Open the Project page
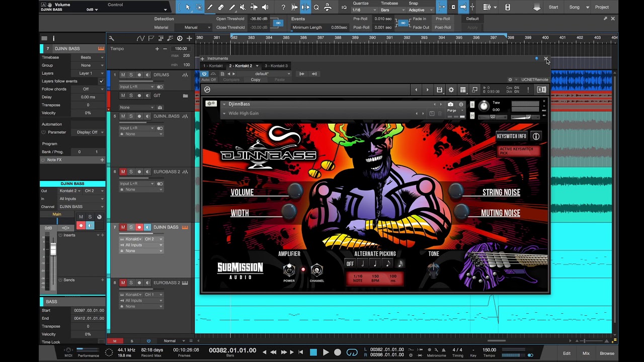 point(602,7)
